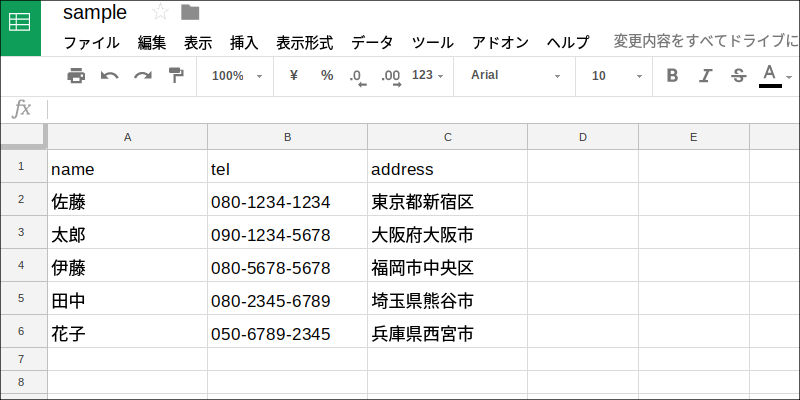This screenshot has height=400, width=800.
Task: Open the 表示形式 menu
Action: [x=305, y=42]
